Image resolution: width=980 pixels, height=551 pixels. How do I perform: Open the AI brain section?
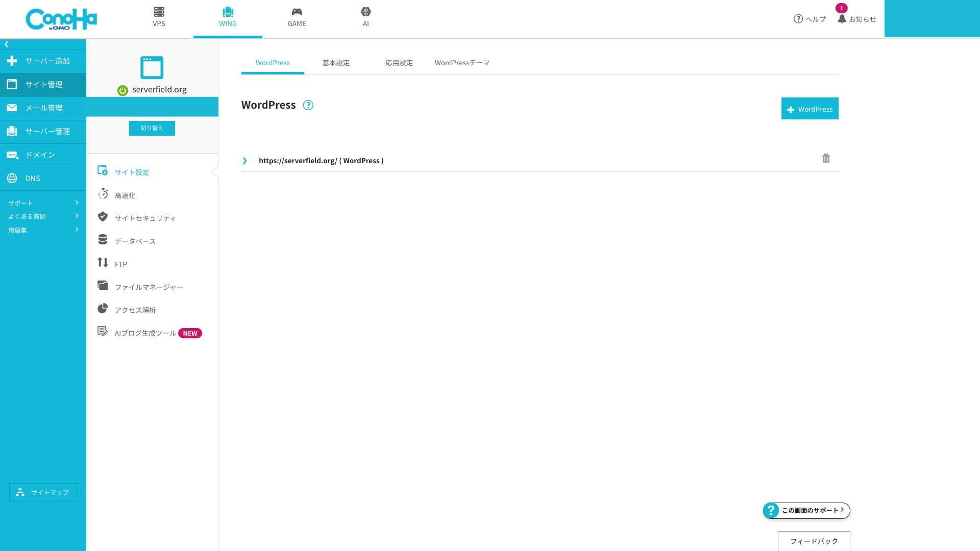(365, 17)
